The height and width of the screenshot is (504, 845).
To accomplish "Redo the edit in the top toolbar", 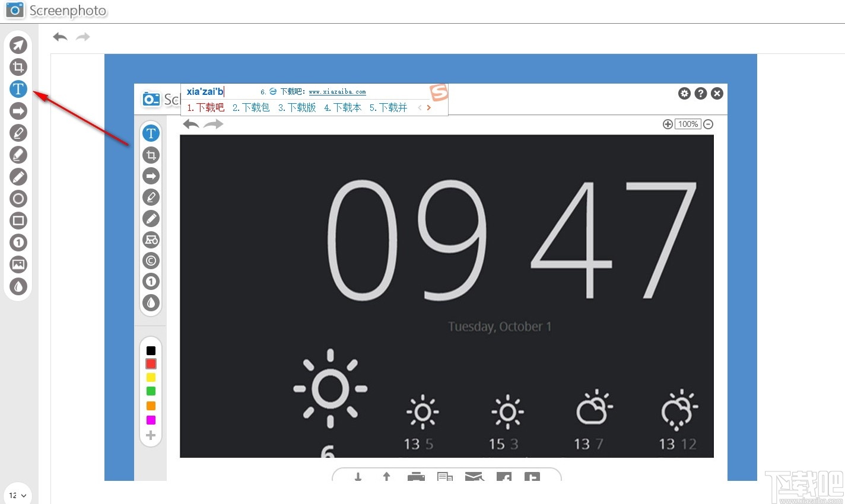I will [83, 37].
